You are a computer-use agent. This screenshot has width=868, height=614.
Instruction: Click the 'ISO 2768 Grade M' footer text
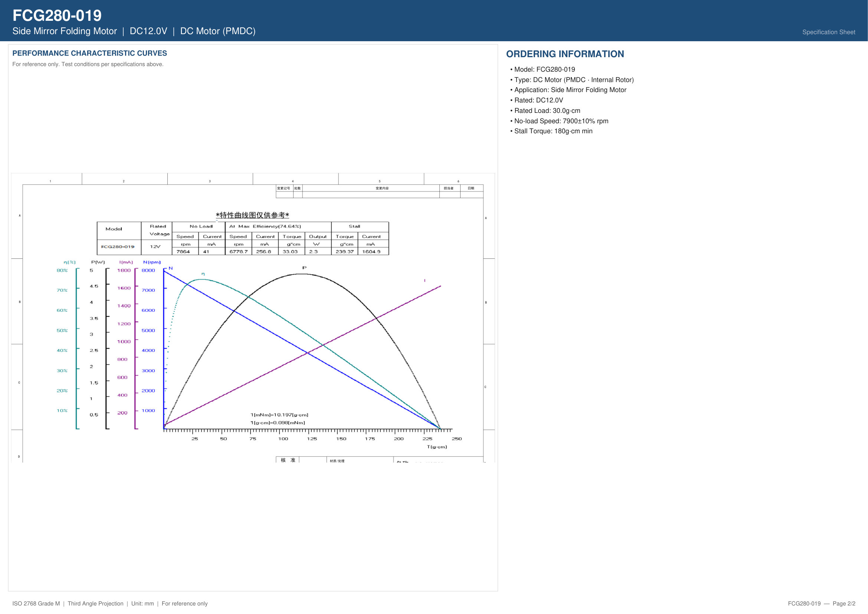click(36, 603)
